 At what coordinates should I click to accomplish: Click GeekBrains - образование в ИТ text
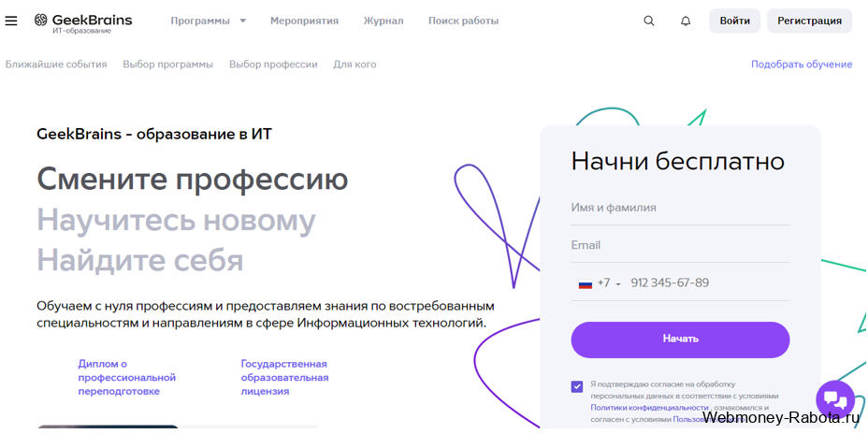(x=154, y=134)
